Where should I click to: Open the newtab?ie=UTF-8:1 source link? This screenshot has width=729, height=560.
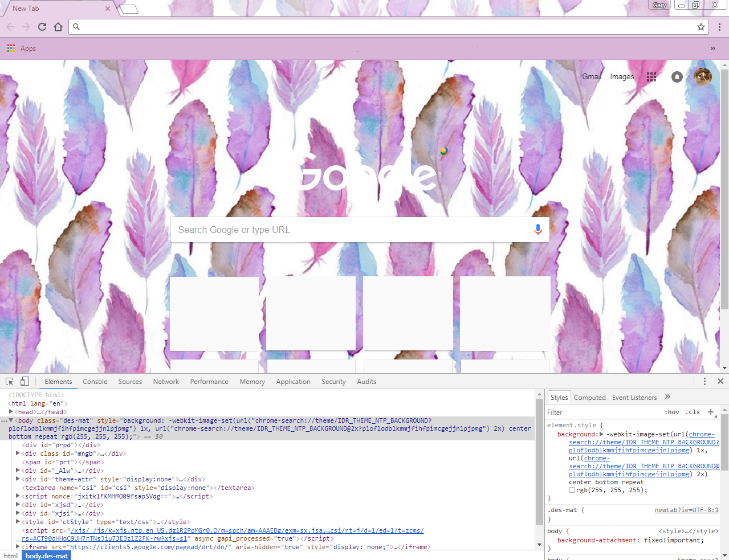pos(686,510)
